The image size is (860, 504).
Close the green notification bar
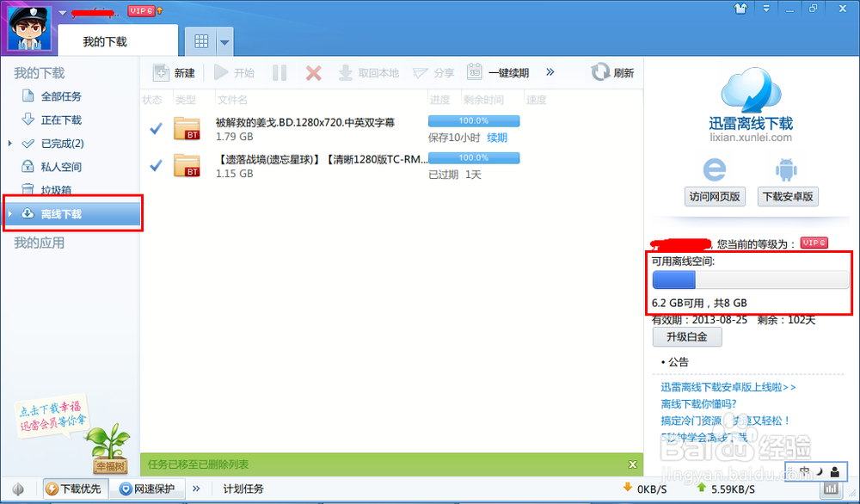tap(632, 464)
